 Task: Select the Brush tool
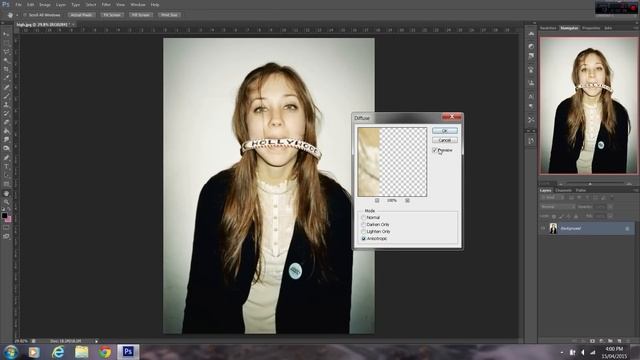click(x=6, y=96)
